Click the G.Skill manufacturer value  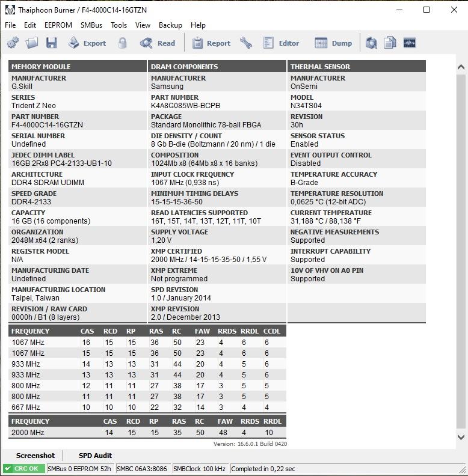click(x=22, y=86)
